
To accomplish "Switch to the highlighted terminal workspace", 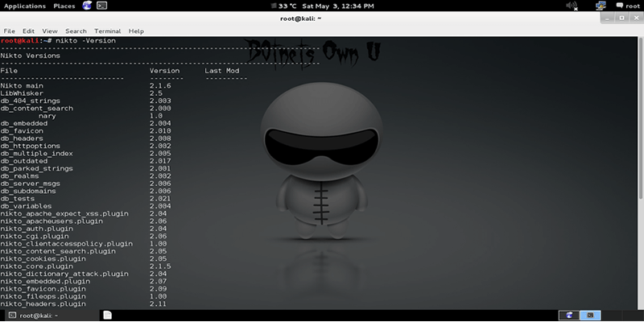I will [x=590, y=316].
